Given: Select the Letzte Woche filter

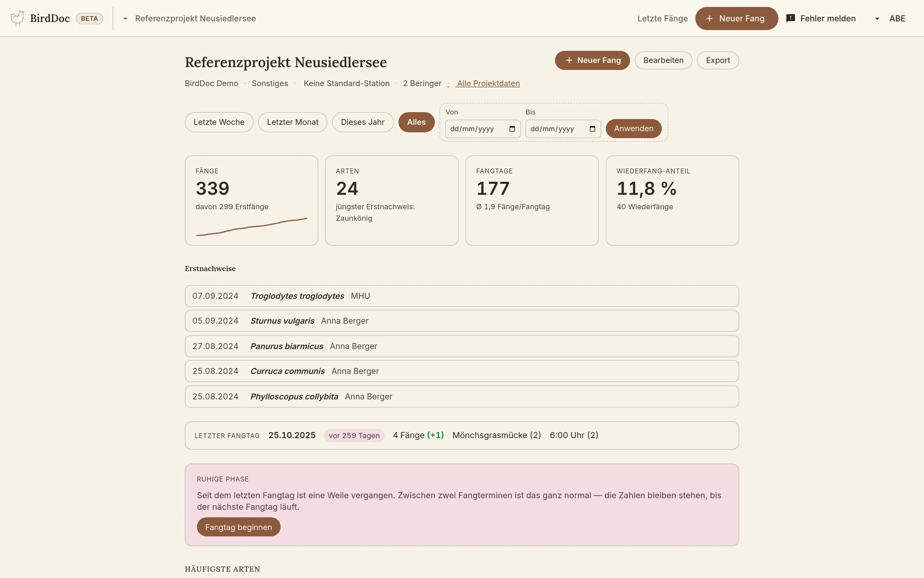Looking at the screenshot, I should point(219,122).
